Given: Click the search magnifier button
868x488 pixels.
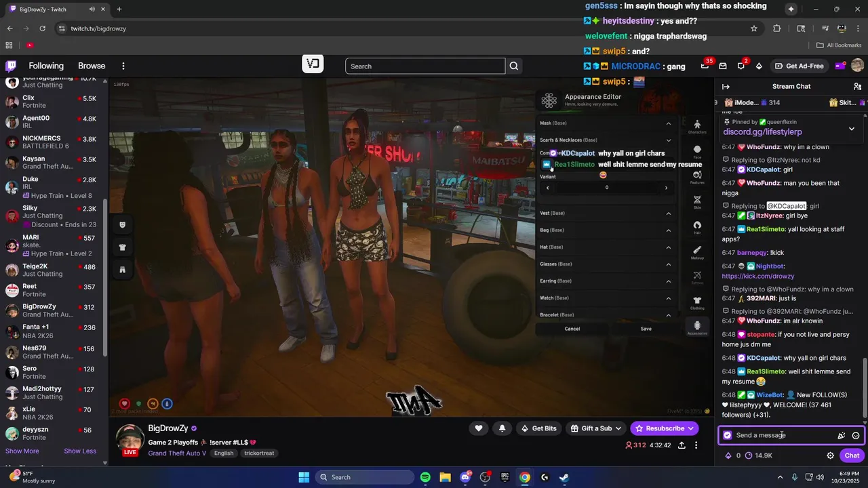Looking at the screenshot, I should [514, 66].
